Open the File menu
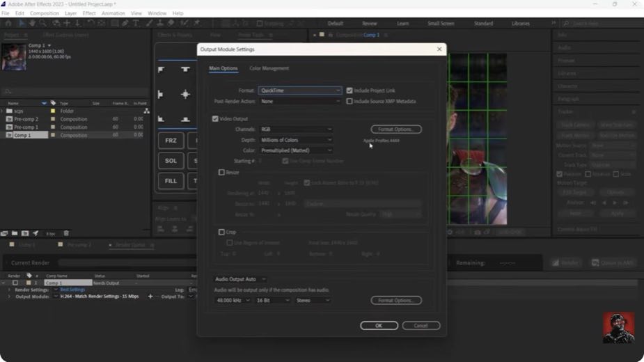 tap(6, 13)
